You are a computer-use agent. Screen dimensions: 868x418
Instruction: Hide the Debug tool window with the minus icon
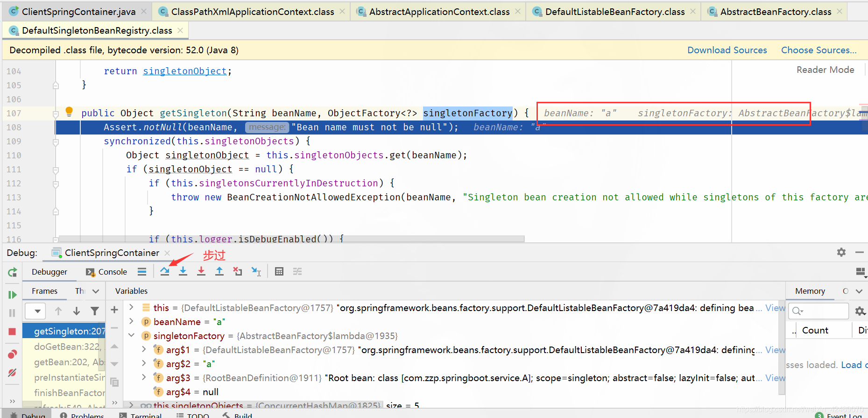tap(860, 252)
